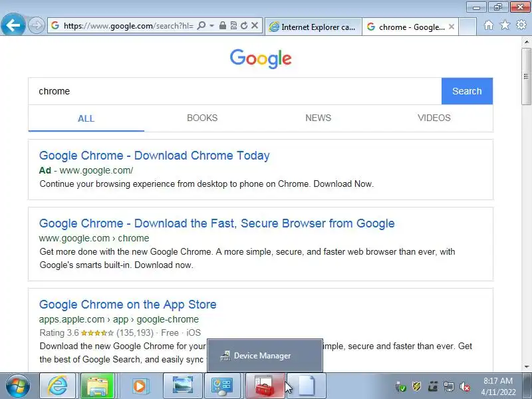Go back with the browser Back arrow
Viewport: 532px width, 399px height.
(x=13, y=25)
